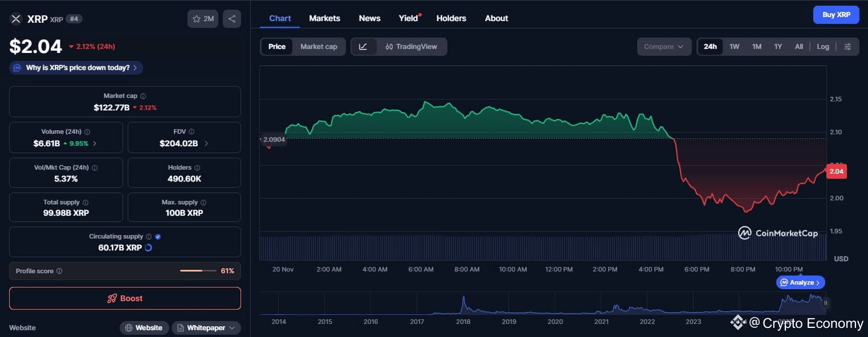Open chart settings sliders icon
Screen dimensions: 868x337
click(847, 47)
